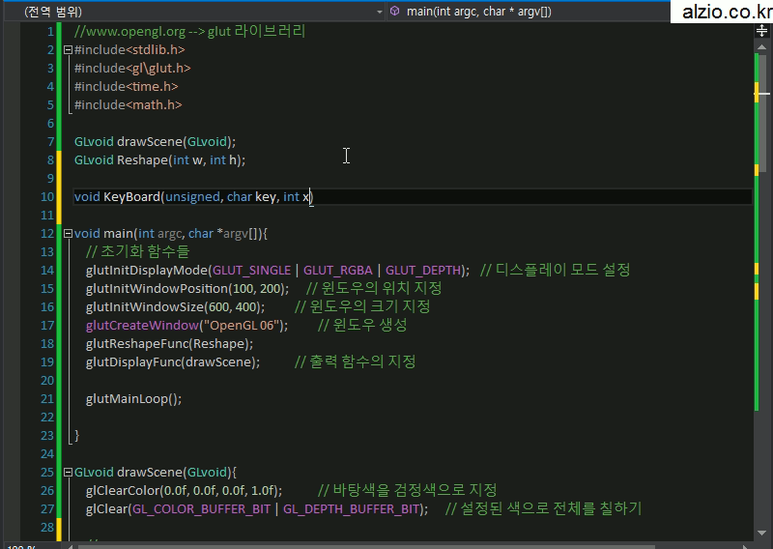773x549 pixels.
Task: Click the glClearColor(0.0f, 0.0f, 0.0f, 1.0f); call
Action: click(x=184, y=491)
